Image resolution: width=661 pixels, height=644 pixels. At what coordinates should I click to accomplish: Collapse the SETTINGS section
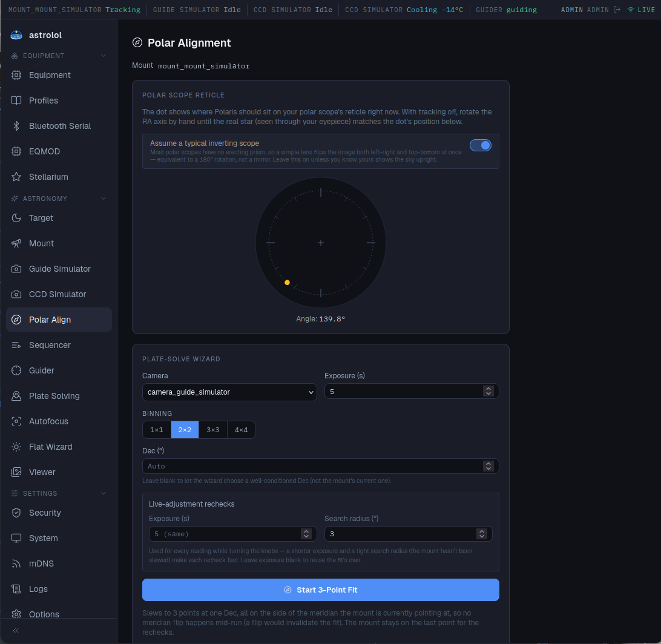click(104, 493)
